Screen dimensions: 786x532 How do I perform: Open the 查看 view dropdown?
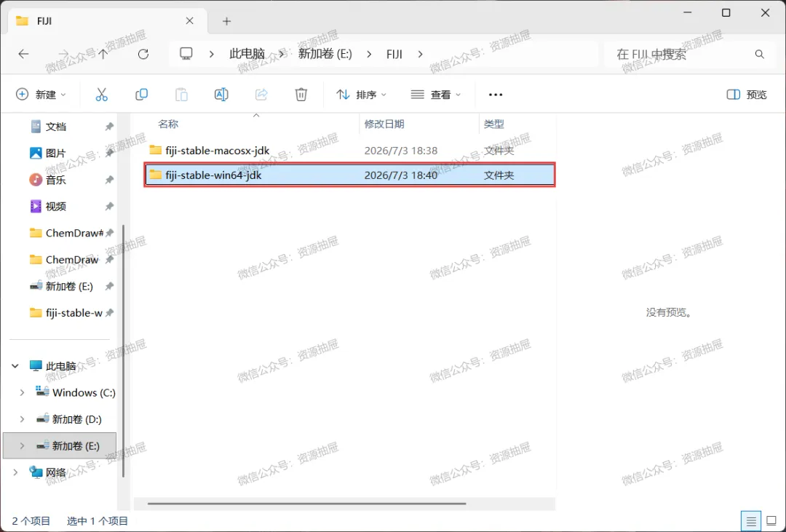click(436, 95)
